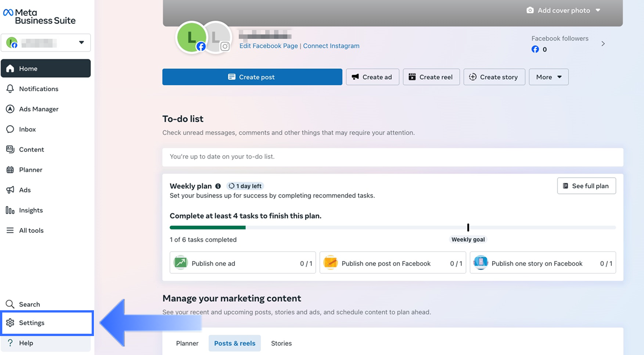
Task: Click the Search magnifier icon
Action: coord(10,304)
